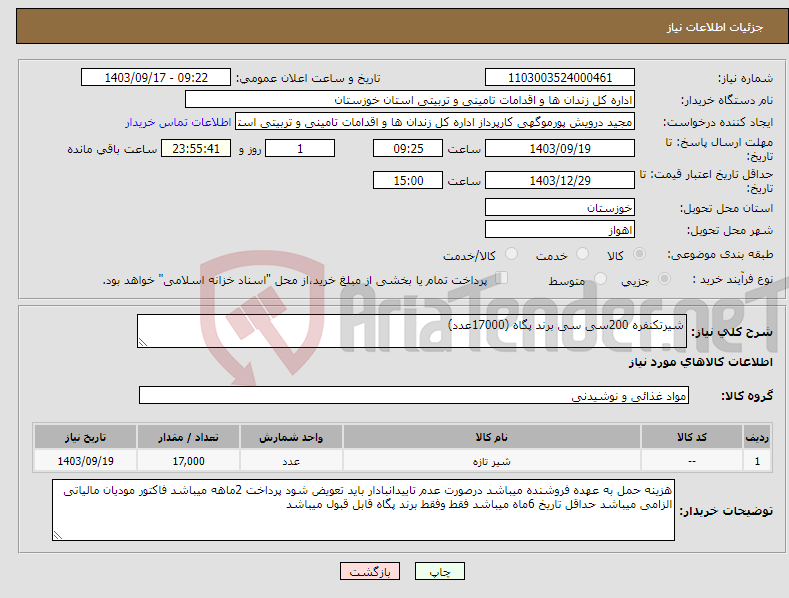Open اطلاعات تماس خریدار link
This screenshot has width=789, height=598.
click(x=178, y=122)
